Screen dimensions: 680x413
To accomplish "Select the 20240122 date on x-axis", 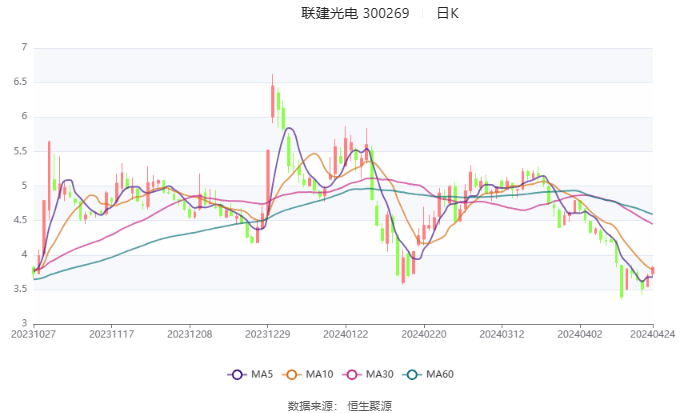I will coord(346,335).
